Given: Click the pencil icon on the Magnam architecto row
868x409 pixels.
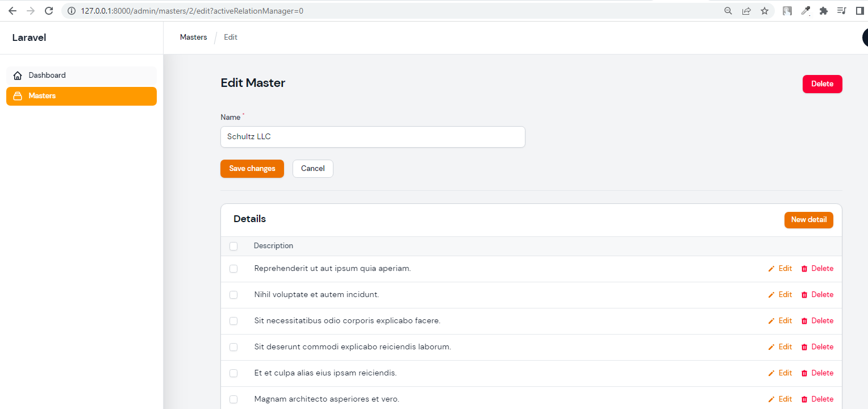Looking at the screenshot, I should (x=771, y=399).
